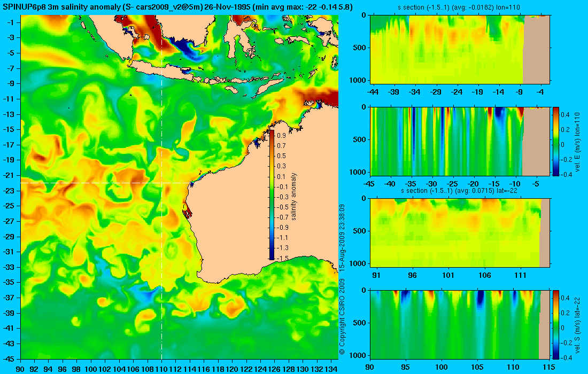Click the 105 label on vel. S axis
588x374 pixels.
(477, 367)
